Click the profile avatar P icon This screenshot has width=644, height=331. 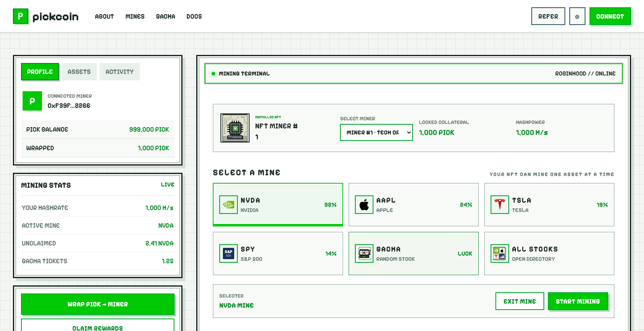[x=32, y=101]
